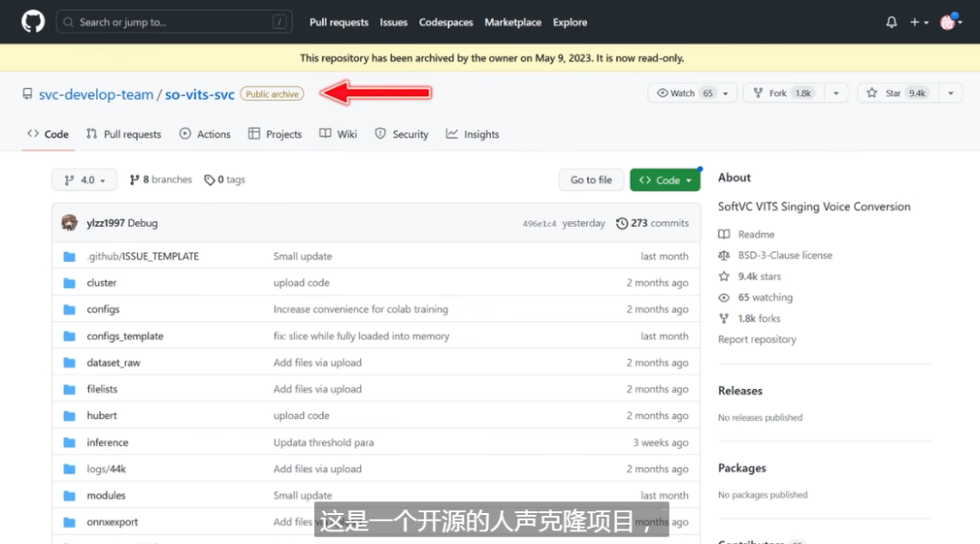Star the repository
The width and height of the screenshot is (980, 544).
tap(897, 93)
